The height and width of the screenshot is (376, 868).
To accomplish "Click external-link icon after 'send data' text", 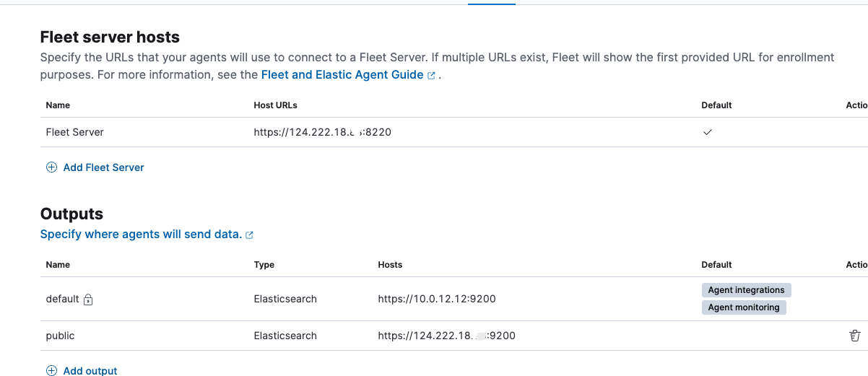I will point(249,235).
